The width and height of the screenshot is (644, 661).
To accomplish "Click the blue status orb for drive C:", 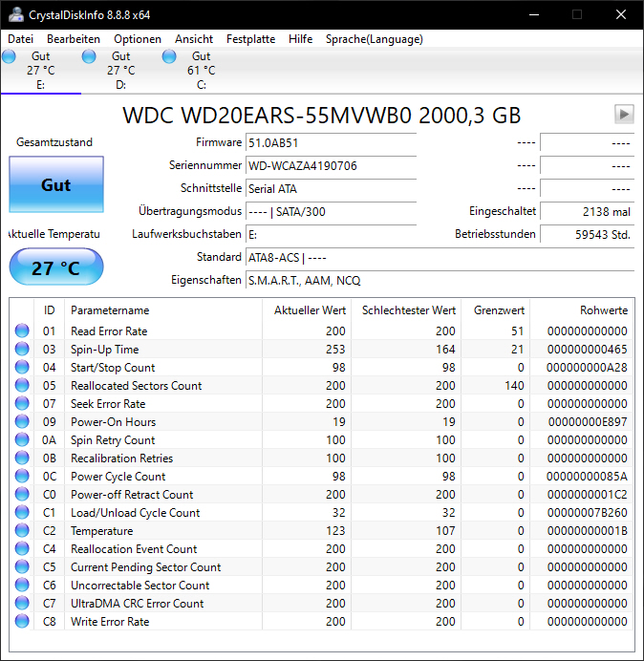I will (169, 56).
